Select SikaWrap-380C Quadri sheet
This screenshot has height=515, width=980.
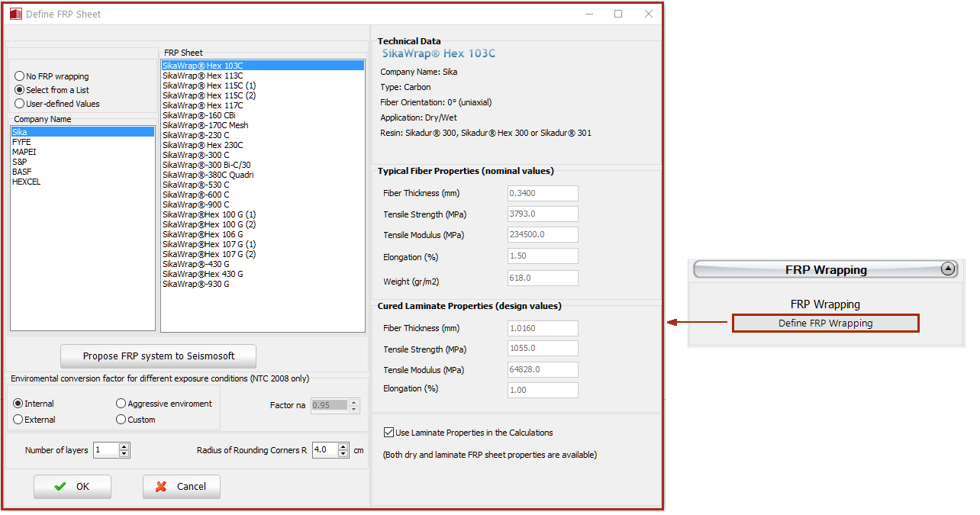[x=263, y=175]
